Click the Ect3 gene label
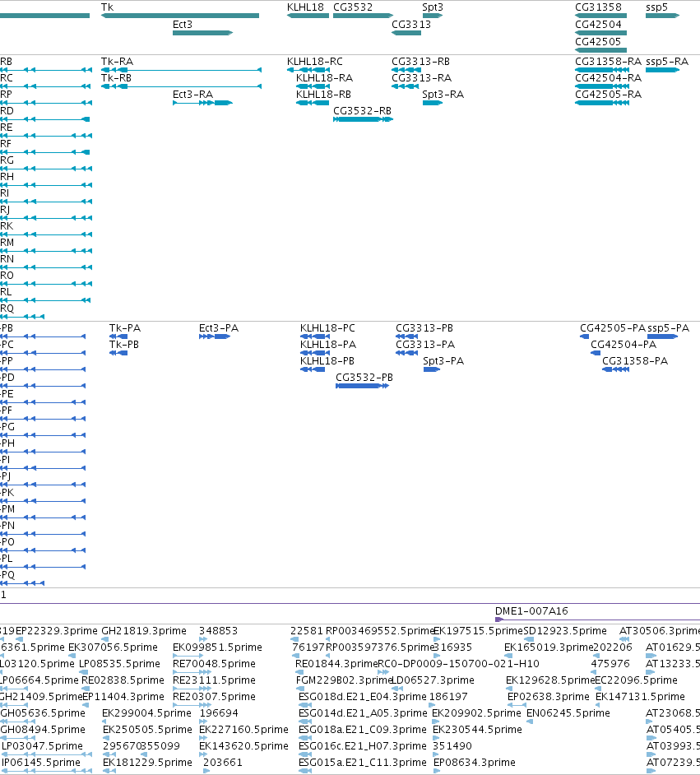Screen dimensions: 700x775 coord(183,25)
